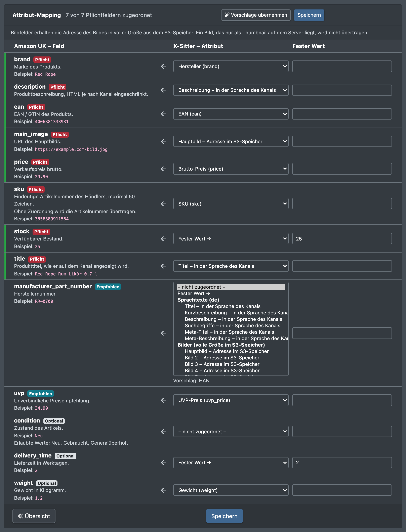The image size is (406, 532).
Task: Select 'Bild 2 – Adresse im S3-Speicher' option
Action: click(x=231, y=358)
